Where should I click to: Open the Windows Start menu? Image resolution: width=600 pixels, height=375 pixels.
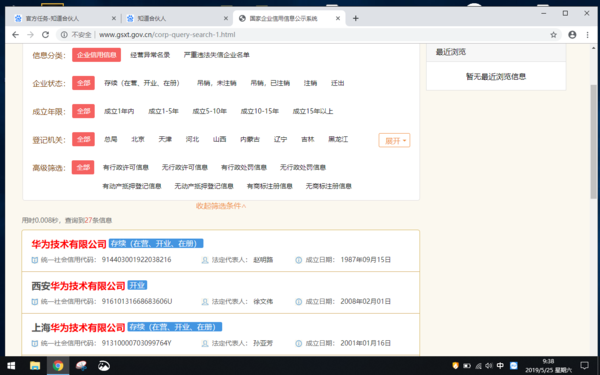click(11, 366)
